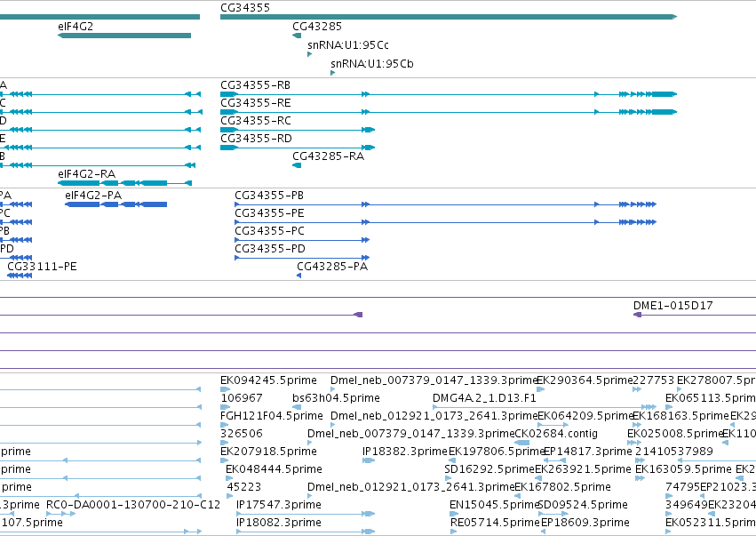Click the eIF4G2-RA transcript label

(86, 174)
